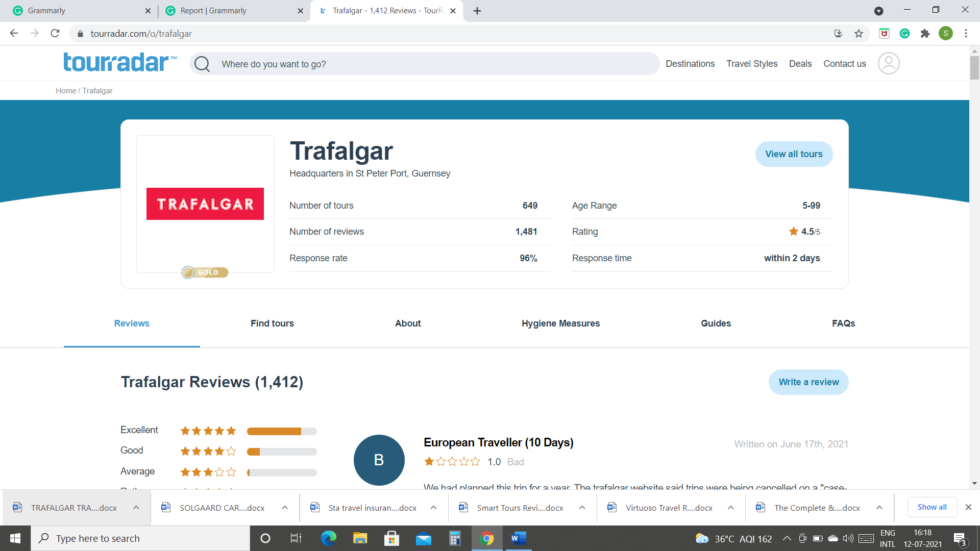Open the Grammarly extension icon

pyautogui.click(x=904, y=34)
